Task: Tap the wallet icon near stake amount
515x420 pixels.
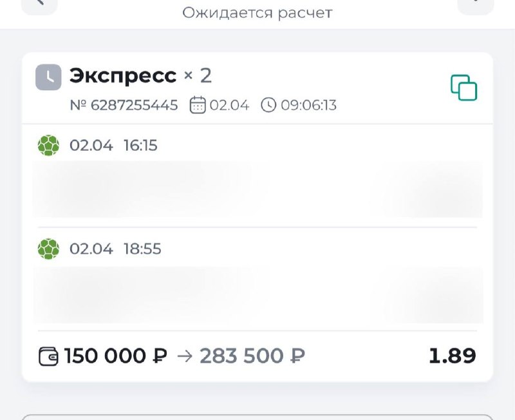Action: (x=49, y=356)
